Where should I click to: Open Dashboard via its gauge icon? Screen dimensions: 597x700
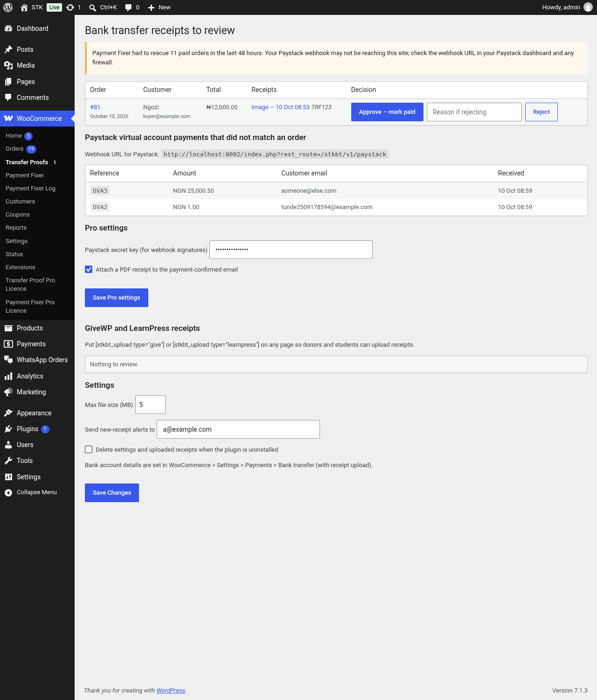(x=8, y=28)
